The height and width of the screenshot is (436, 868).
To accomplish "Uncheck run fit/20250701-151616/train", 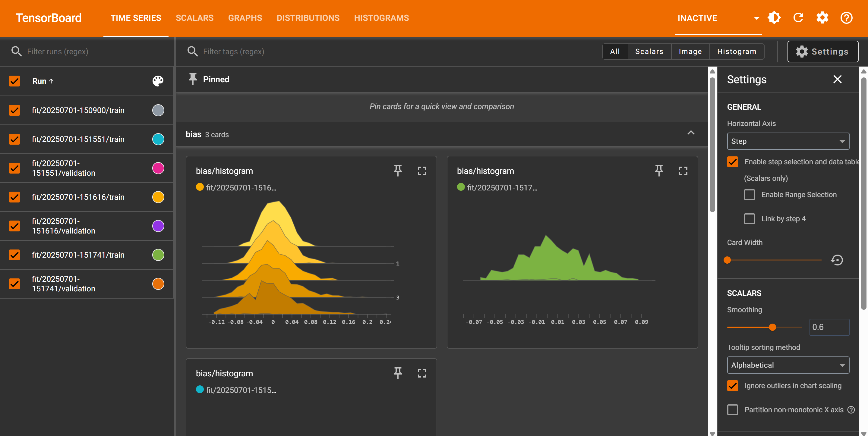I will pyautogui.click(x=14, y=197).
